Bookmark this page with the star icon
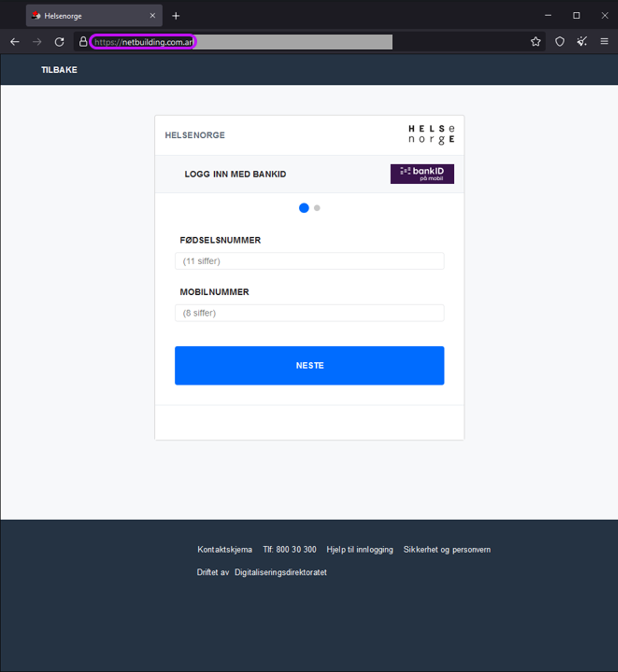Viewport: 618px width, 672px height. [x=535, y=42]
